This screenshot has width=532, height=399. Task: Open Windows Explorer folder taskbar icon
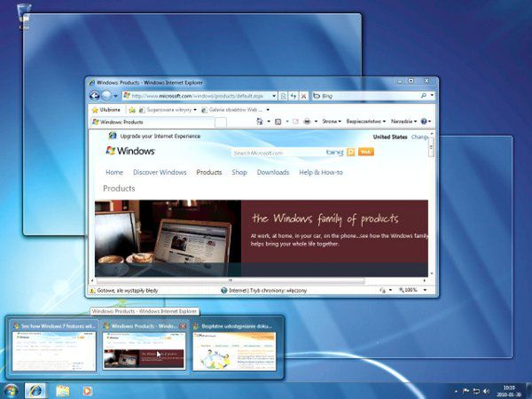62,391
